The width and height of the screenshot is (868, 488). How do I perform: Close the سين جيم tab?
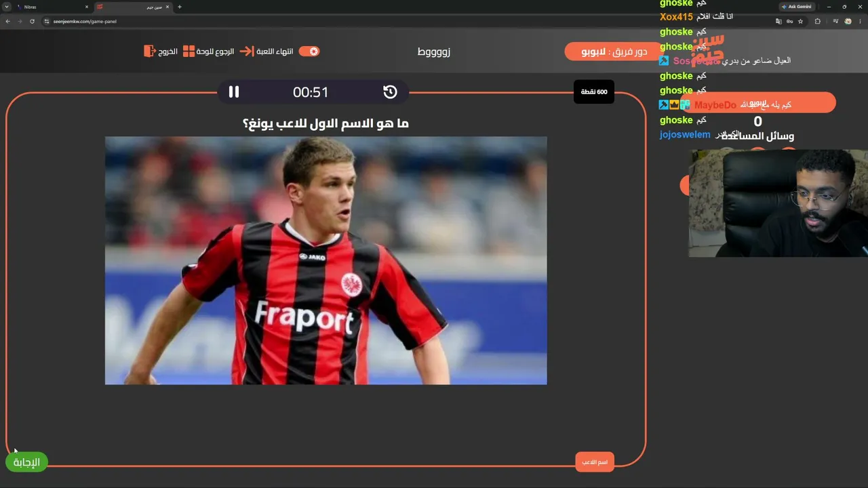[169, 7]
